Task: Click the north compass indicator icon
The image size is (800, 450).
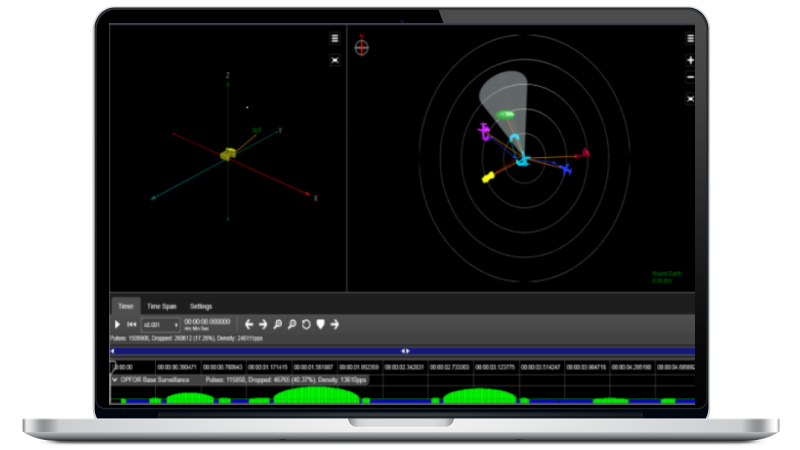Action: click(x=362, y=47)
